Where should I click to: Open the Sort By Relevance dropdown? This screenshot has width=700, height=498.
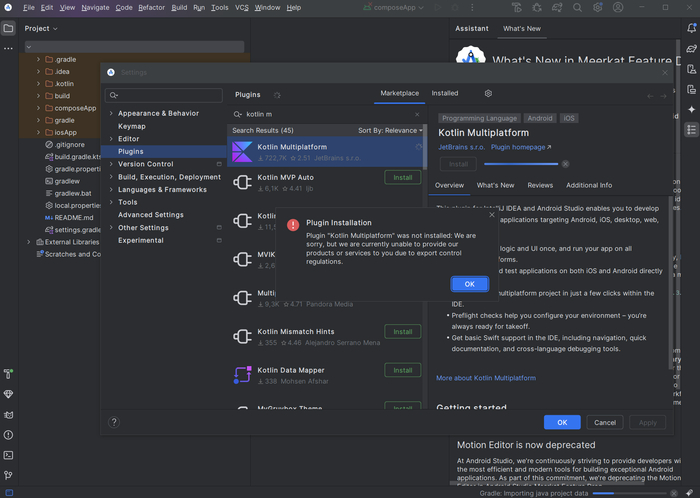390,130
